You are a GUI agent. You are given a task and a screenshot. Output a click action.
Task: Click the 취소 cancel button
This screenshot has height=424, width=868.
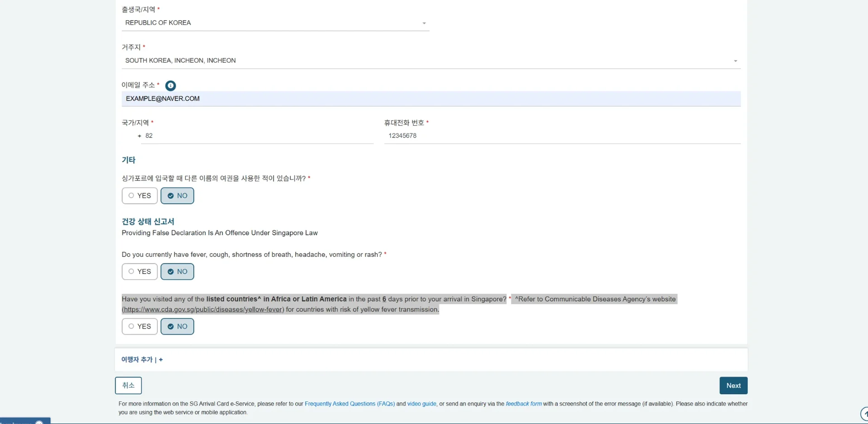128,386
